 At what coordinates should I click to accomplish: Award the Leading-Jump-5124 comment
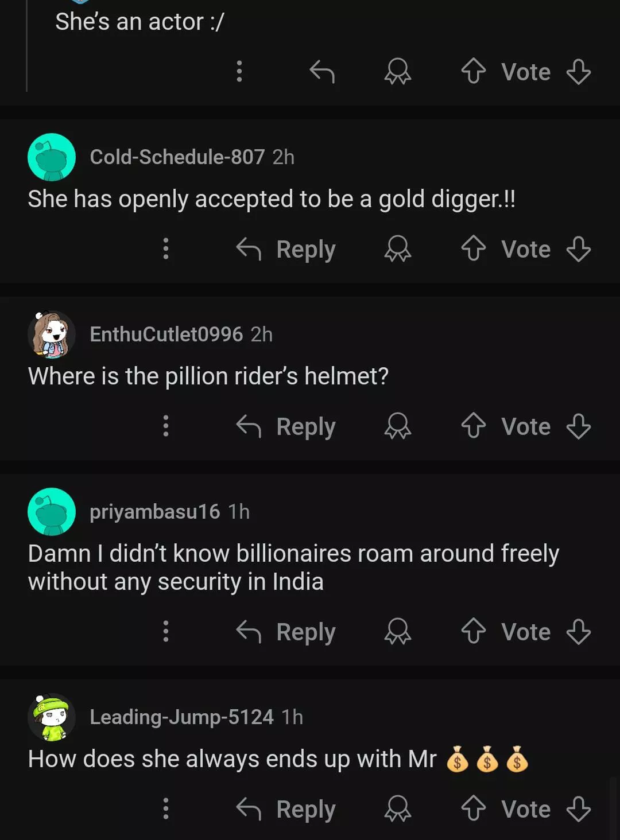(397, 809)
